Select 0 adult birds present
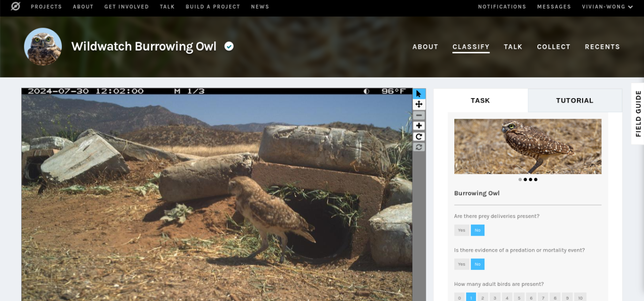 coord(459,297)
